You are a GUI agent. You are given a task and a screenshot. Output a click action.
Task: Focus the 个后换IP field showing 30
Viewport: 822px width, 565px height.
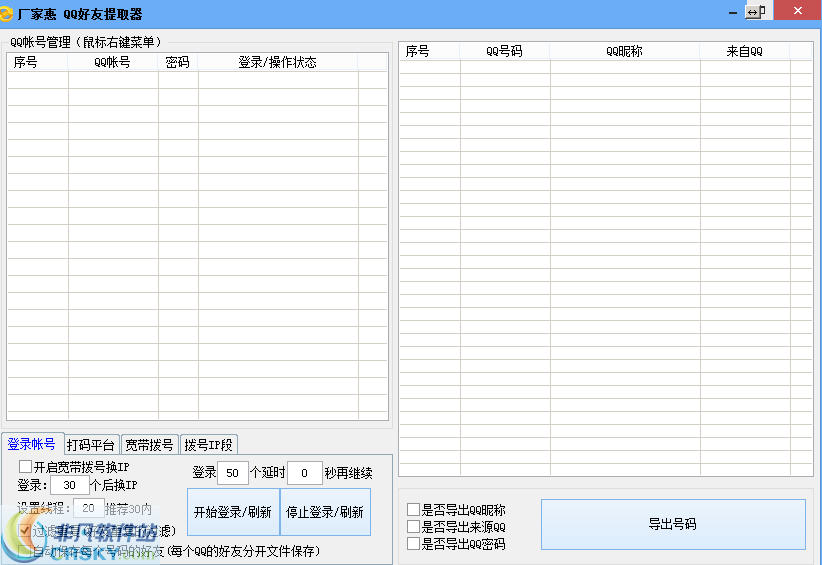click(x=69, y=485)
